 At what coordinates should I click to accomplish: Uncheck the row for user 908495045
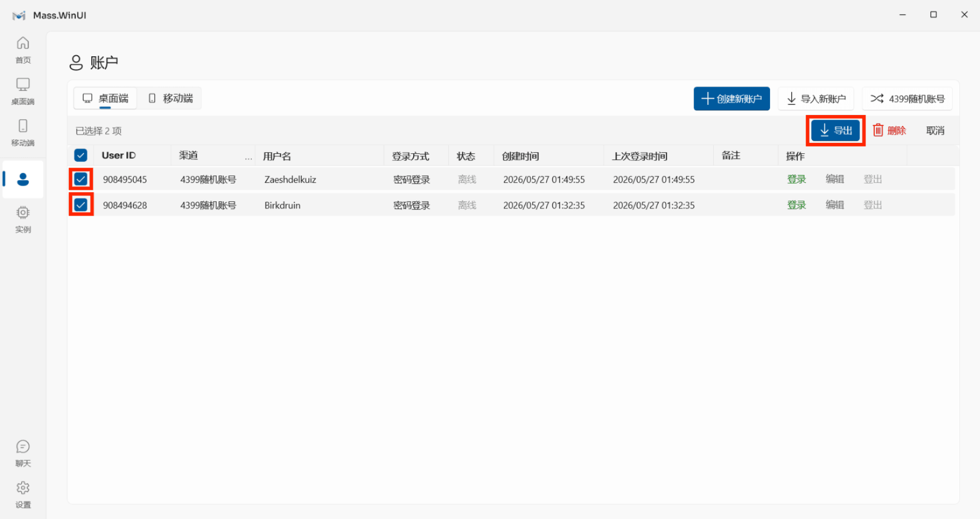(81, 179)
